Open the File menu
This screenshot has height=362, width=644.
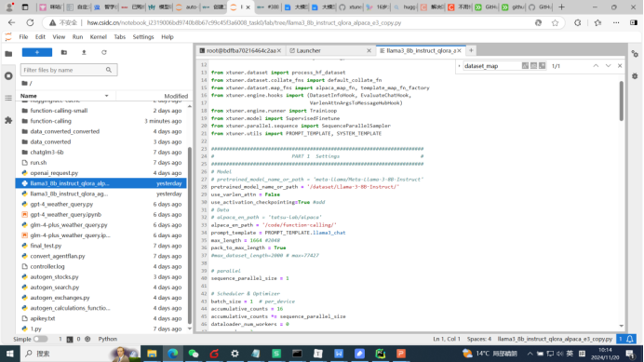click(23, 37)
